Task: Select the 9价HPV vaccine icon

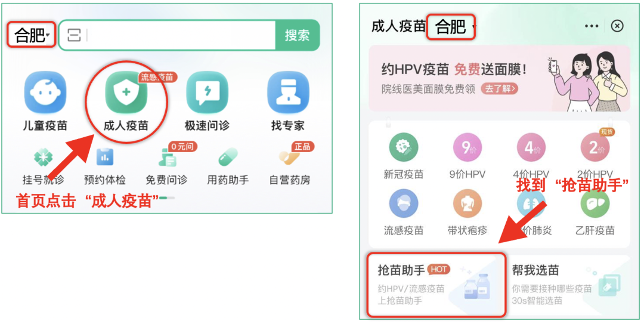Action: tap(467, 147)
